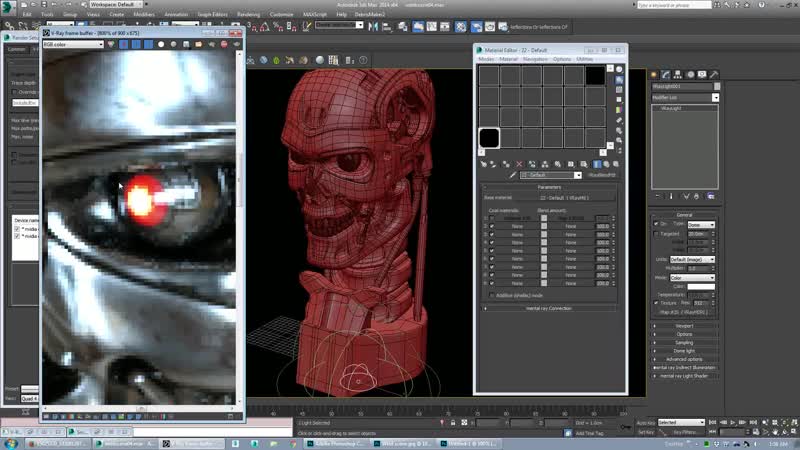This screenshot has width=800, height=450.
Task: Toggle the light On checkbox
Action: (x=657, y=224)
